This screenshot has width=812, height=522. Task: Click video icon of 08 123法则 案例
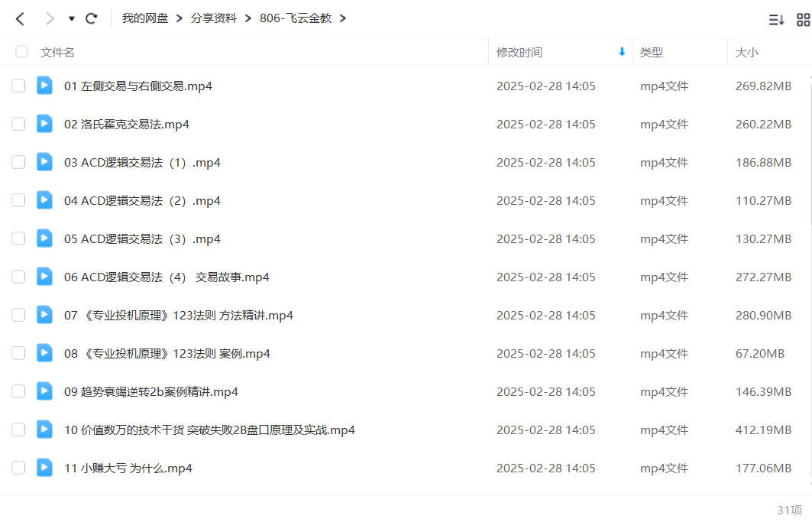tap(44, 353)
